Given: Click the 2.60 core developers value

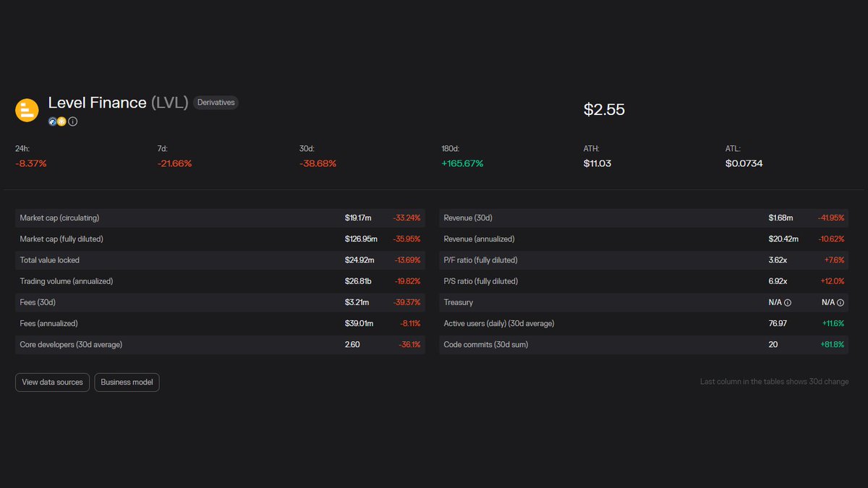Looking at the screenshot, I should [352, 344].
